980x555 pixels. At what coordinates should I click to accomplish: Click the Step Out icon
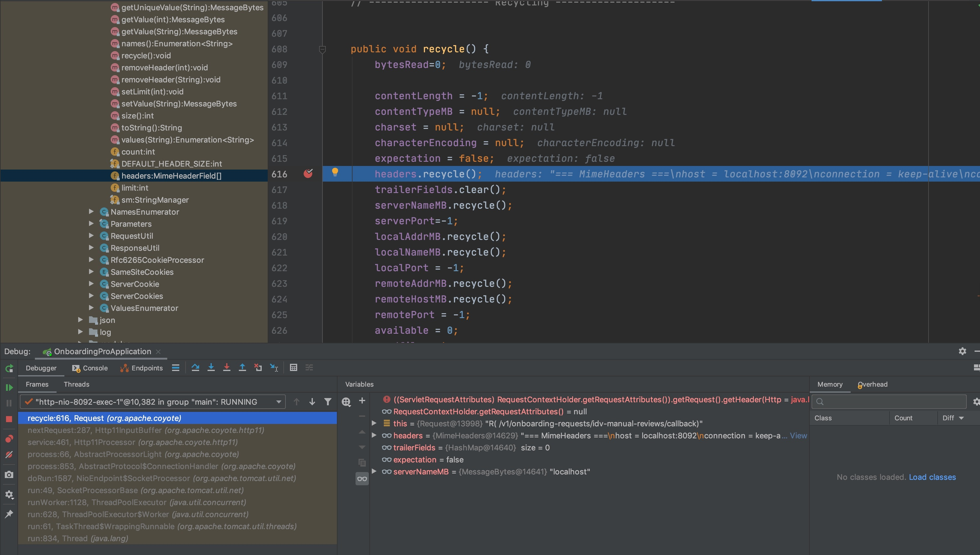click(x=242, y=367)
